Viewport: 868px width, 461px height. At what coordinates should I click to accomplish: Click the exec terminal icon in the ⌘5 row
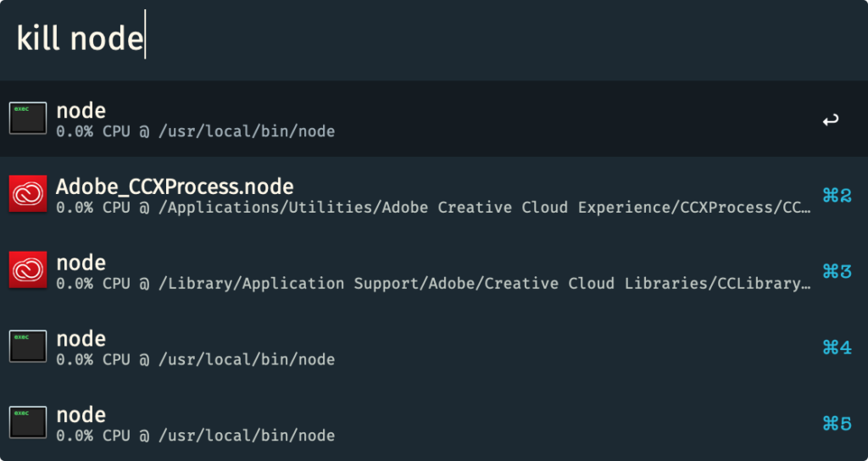pos(28,422)
